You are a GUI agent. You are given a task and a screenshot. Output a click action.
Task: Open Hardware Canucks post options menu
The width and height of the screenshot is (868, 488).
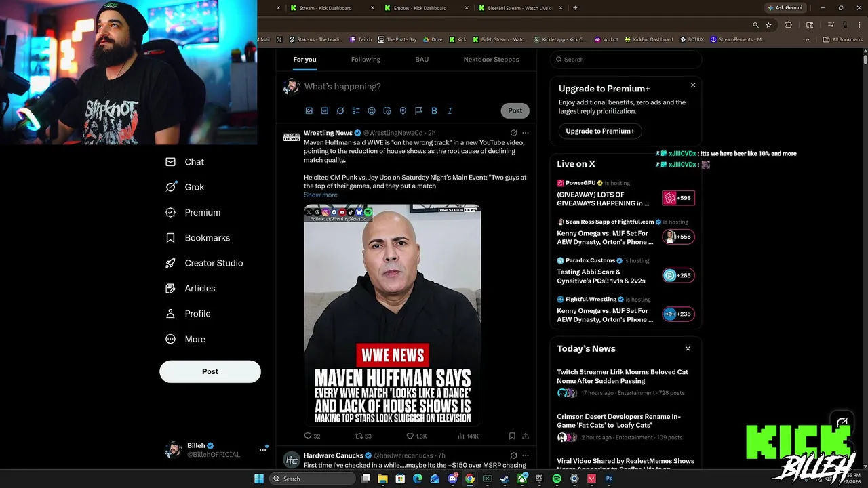coord(525,455)
